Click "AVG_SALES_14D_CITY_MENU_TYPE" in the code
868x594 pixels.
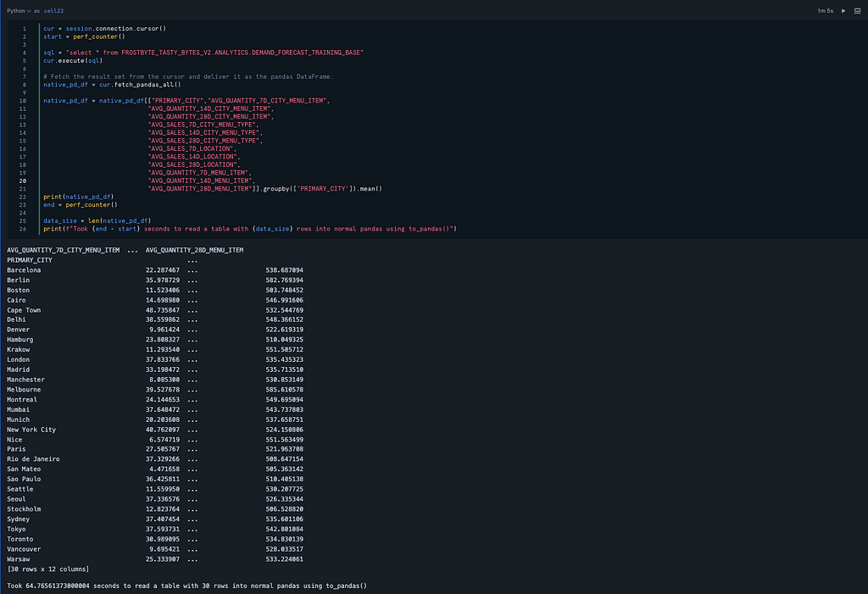pos(204,132)
